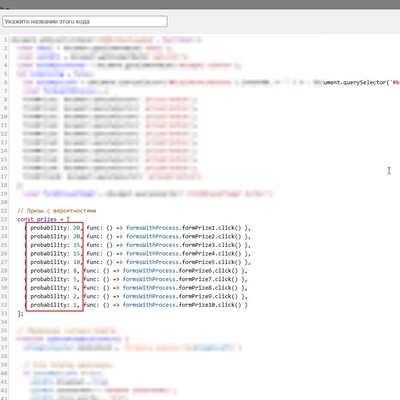The image size is (400, 400).
Task: Click line number 21 in the gutter
Action: [x=4, y=211]
